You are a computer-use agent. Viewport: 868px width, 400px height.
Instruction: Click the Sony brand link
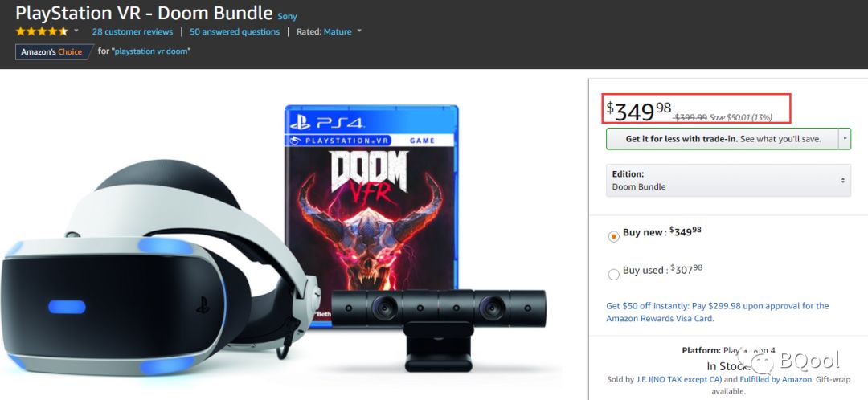[x=287, y=16]
